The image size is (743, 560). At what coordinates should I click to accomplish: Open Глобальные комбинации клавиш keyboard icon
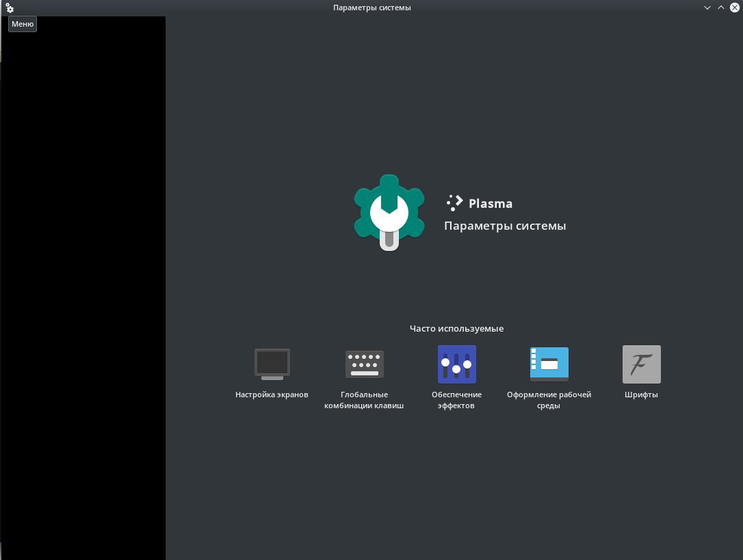click(365, 364)
